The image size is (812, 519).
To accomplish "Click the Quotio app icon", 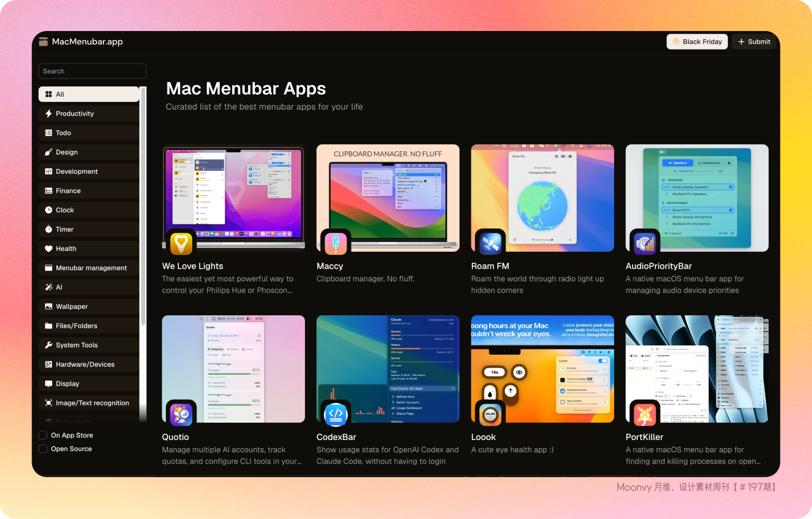I will [181, 414].
